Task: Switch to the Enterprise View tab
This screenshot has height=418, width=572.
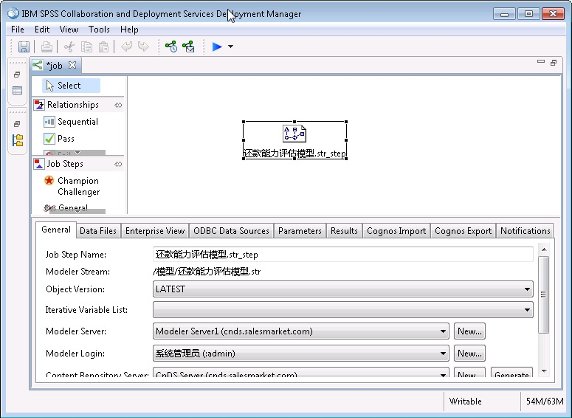Action: (155, 231)
